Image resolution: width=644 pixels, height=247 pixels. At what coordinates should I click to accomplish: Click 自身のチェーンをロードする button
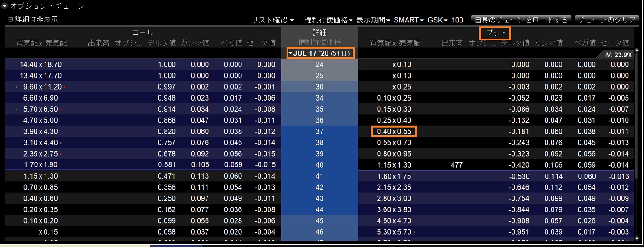pos(521,20)
